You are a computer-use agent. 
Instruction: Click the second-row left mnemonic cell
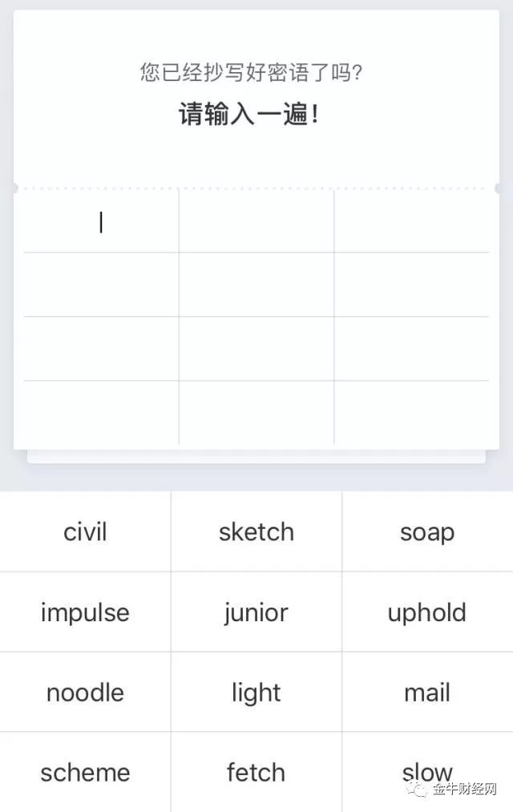click(101, 285)
